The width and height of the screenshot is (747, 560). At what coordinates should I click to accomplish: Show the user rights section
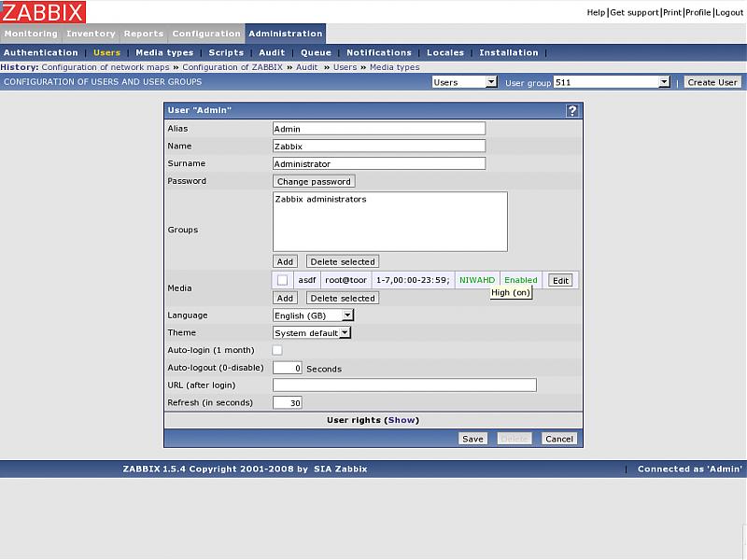(x=402, y=420)
